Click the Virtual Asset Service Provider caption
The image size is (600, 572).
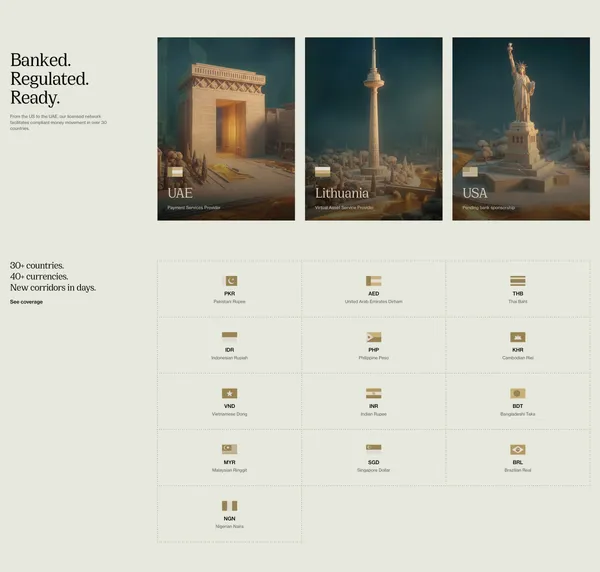[344, 208]
